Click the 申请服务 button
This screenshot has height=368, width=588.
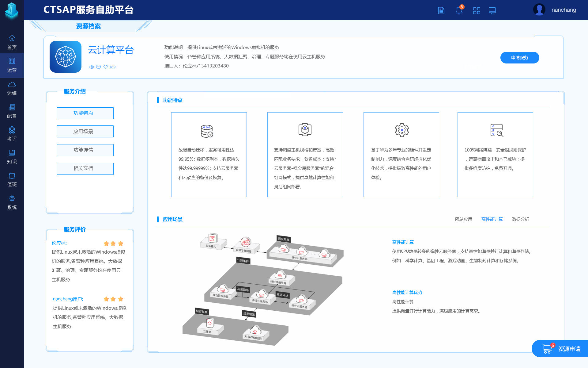pos(519,58)
